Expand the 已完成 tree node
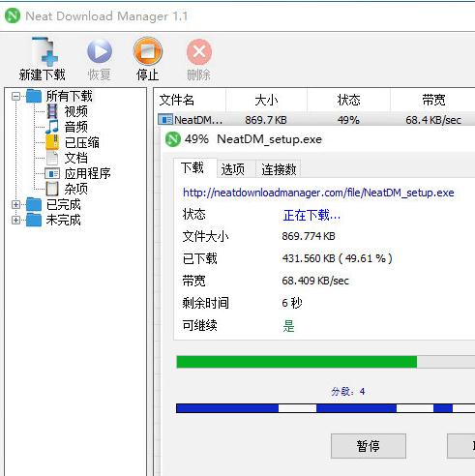Screen dimensions: 475x476 click(15, 204)
